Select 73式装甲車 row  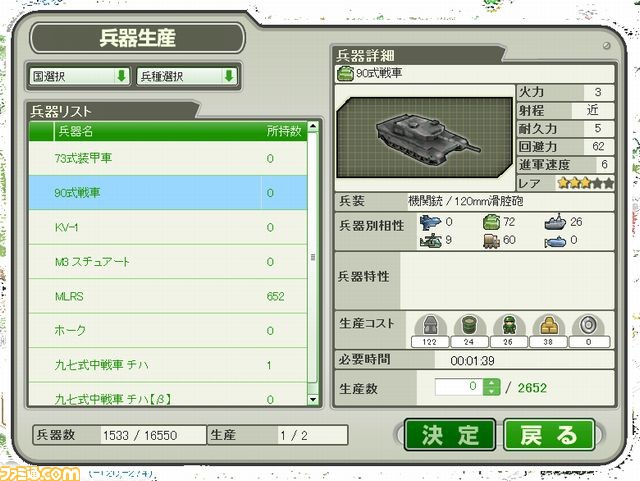168,158
